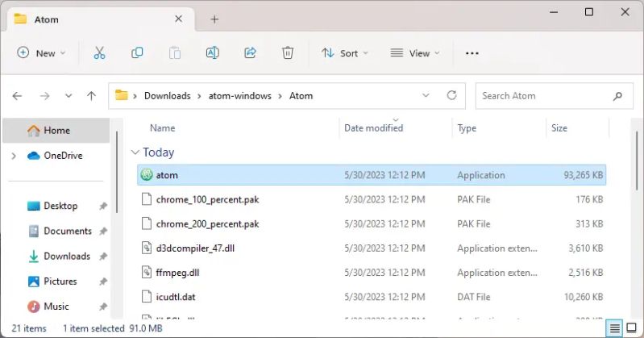Image resolution: width=644 pixels, height=338 pixels.
Task: Click the navigation pane scrollbar
Action: 117,172
